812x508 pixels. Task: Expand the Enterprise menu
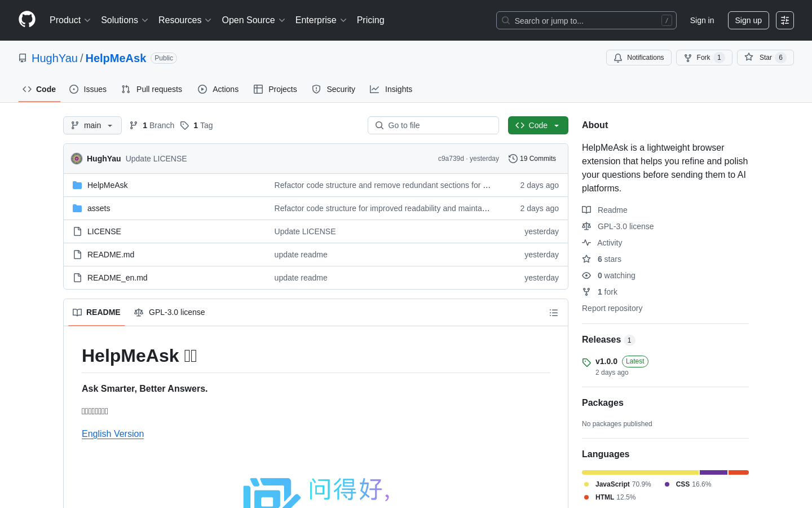pos(321,20)
